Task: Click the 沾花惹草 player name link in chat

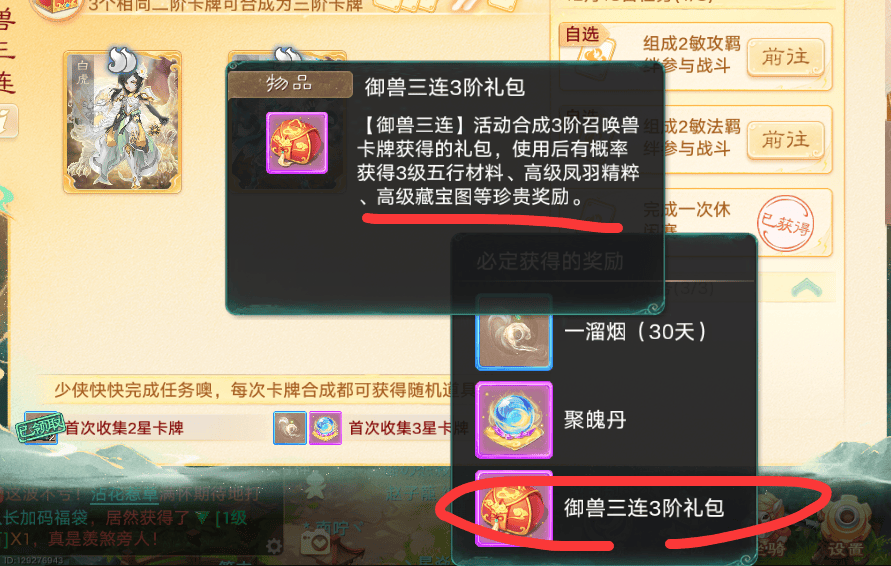Action: tap(124, 494)
